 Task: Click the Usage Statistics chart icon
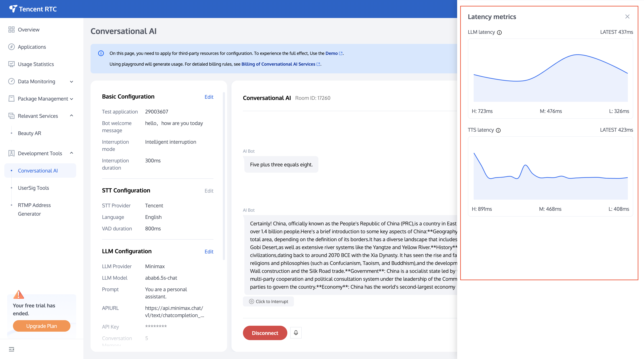[x=11, y=64]
